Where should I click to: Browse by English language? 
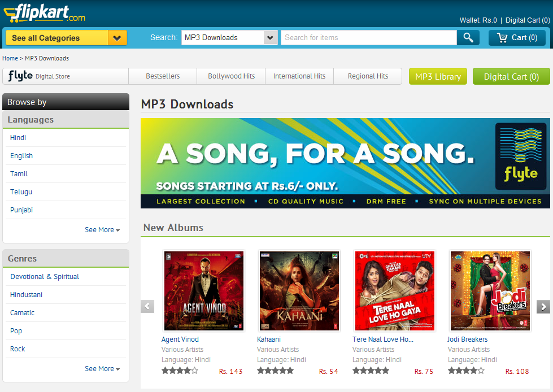[21, 155]
